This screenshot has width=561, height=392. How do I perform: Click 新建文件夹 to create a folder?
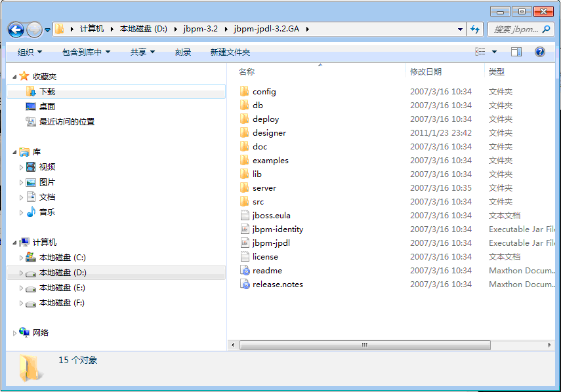click(x=230, y=52)
